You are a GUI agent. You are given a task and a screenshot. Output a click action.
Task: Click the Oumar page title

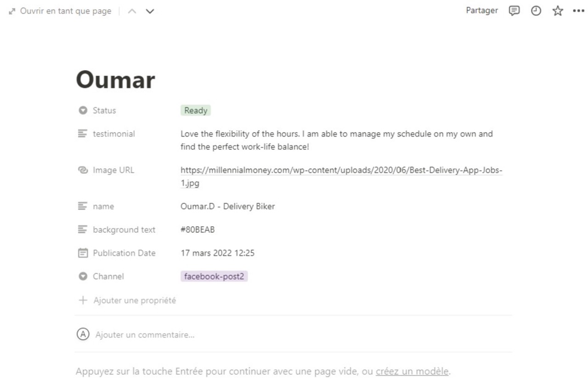tap(115, 80)
